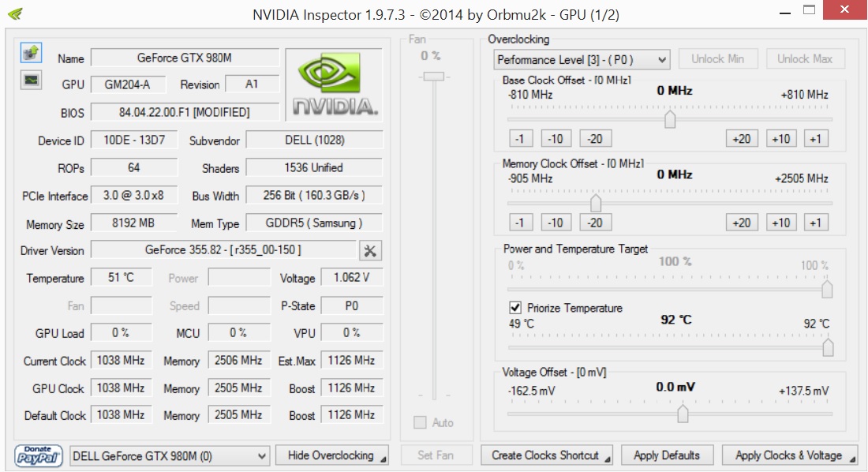868x472 pixels.
Task: Increase Memory Clock Offset by 20
Action: coord(742,223)
